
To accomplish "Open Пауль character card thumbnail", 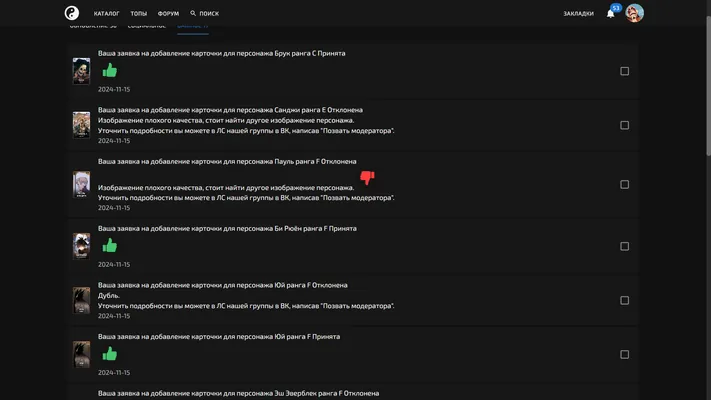I will (x=82, y=184).
